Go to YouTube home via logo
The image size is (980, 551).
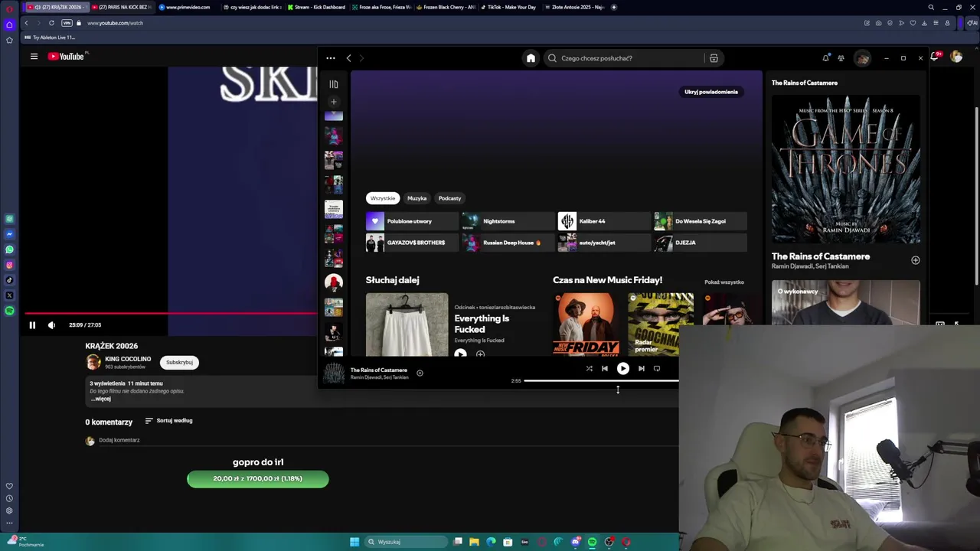pyautogui.click(x=66, y=57)
